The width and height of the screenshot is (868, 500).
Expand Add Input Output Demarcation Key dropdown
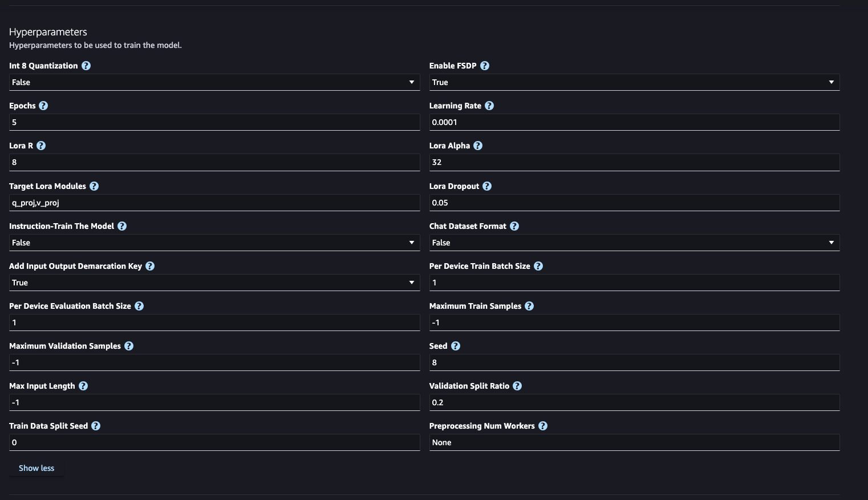214,283
